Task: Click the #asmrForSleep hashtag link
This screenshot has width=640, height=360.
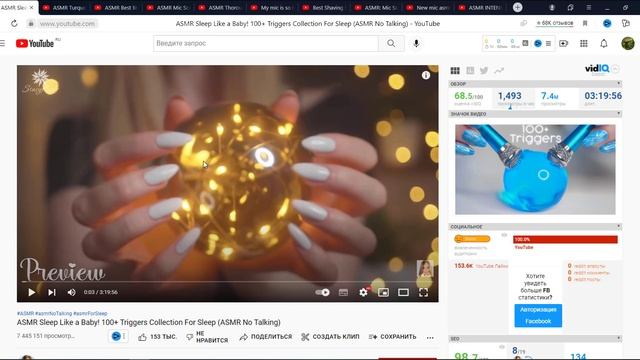Action: pyautogui.click(x=90, y=313)
